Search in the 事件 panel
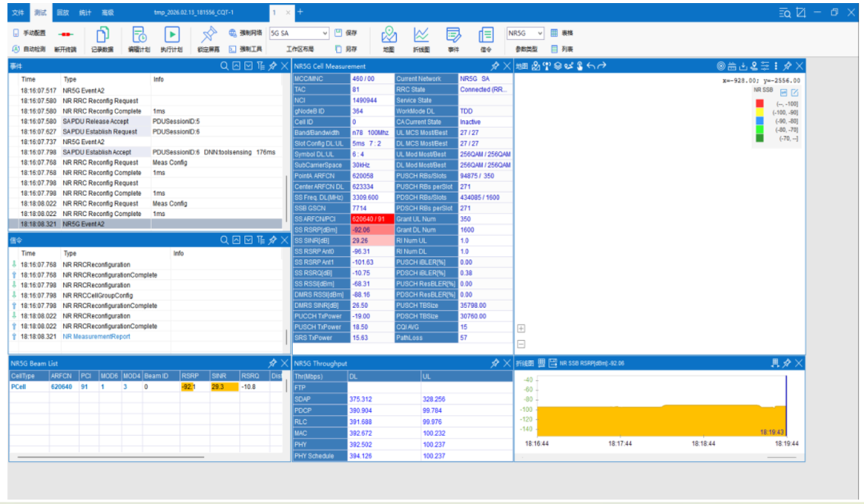864x504 pixels. coord(224,66)
